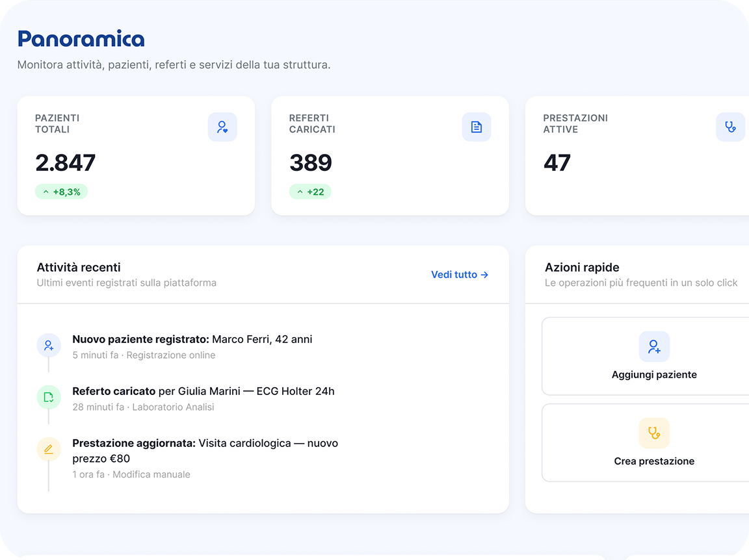Click the PRESTAZIONI ATTIVE card label
Screen dimensions: 749x560
point(575,123)
